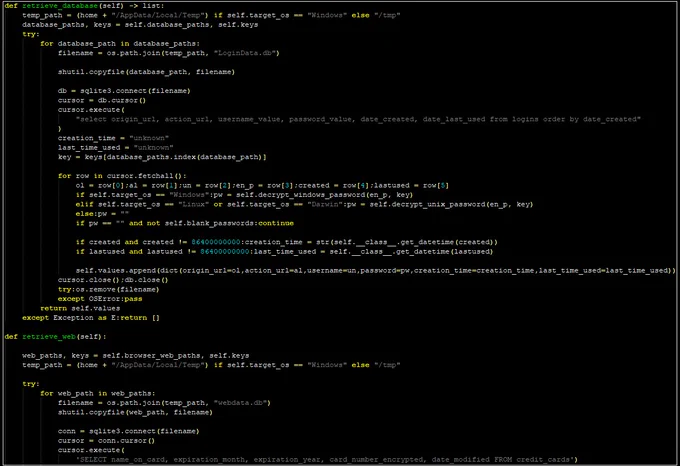This screenshot has width=680, height=466.
Task: Select the "webdata.db" string literal
Action: pyautogui.click(x=240, y=403)
